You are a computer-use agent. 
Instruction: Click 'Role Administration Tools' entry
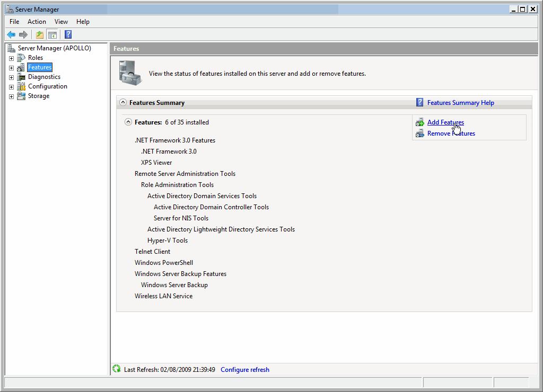click(x=177, y=184)
